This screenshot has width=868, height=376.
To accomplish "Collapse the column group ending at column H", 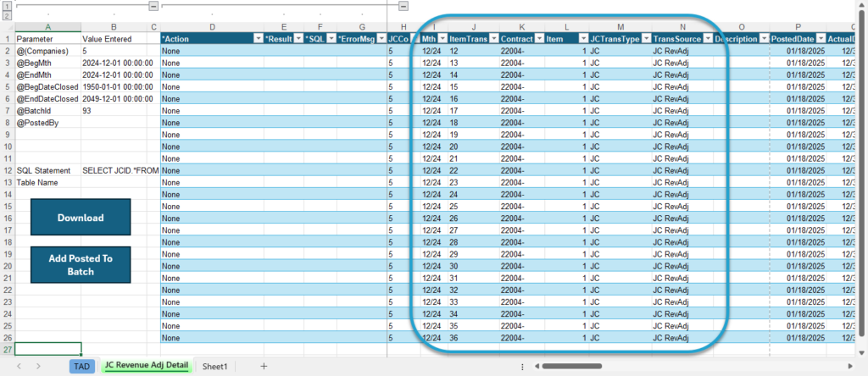I will (x=403, y=6).
